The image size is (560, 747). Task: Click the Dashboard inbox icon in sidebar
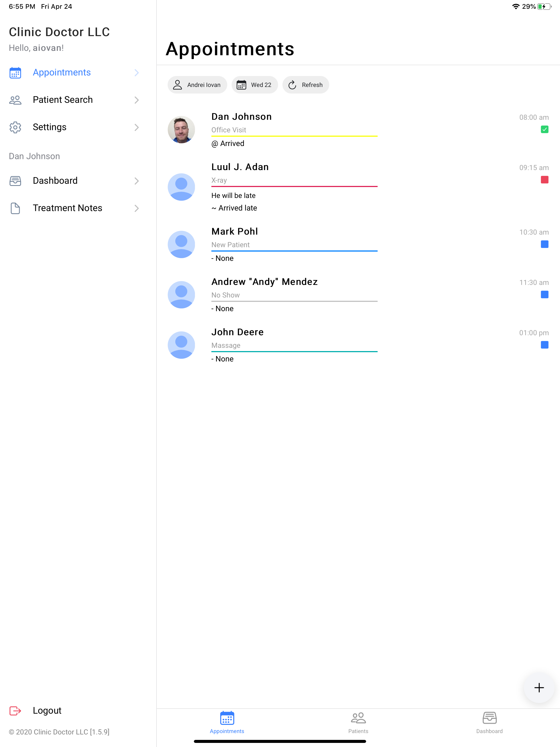click(15, 181)
